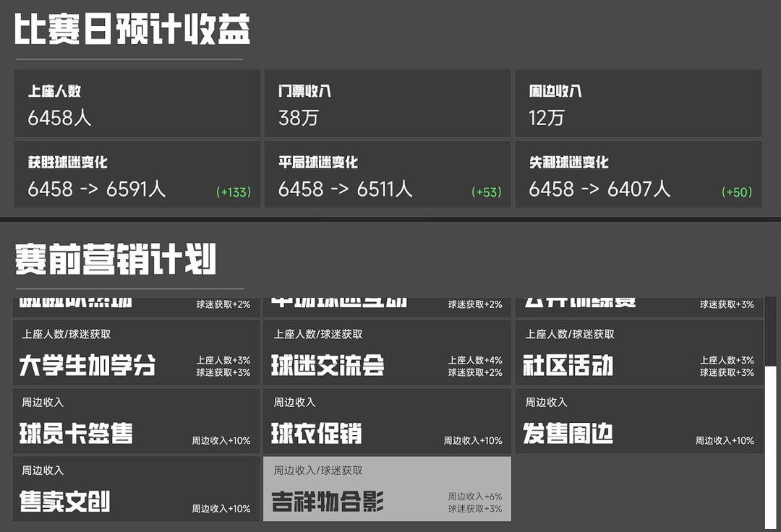Click the 门票收入 ticket revenue card

[x=387, y=103]
